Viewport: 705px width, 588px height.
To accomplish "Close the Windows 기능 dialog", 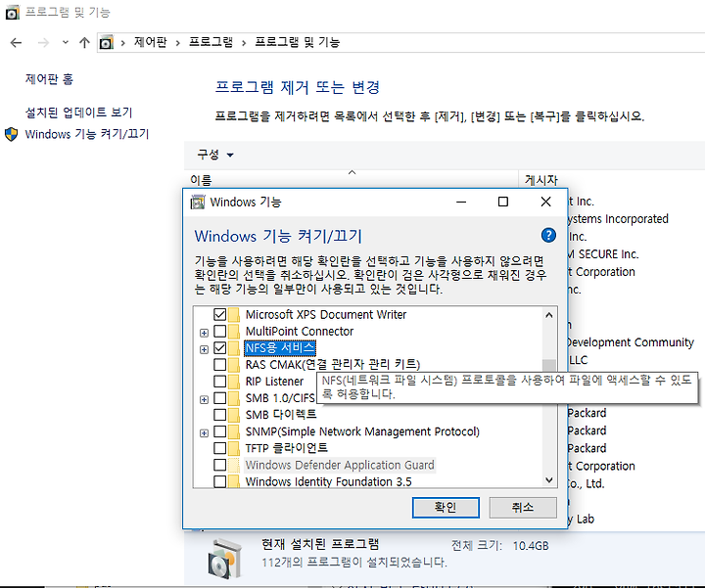I will point(545,202).
